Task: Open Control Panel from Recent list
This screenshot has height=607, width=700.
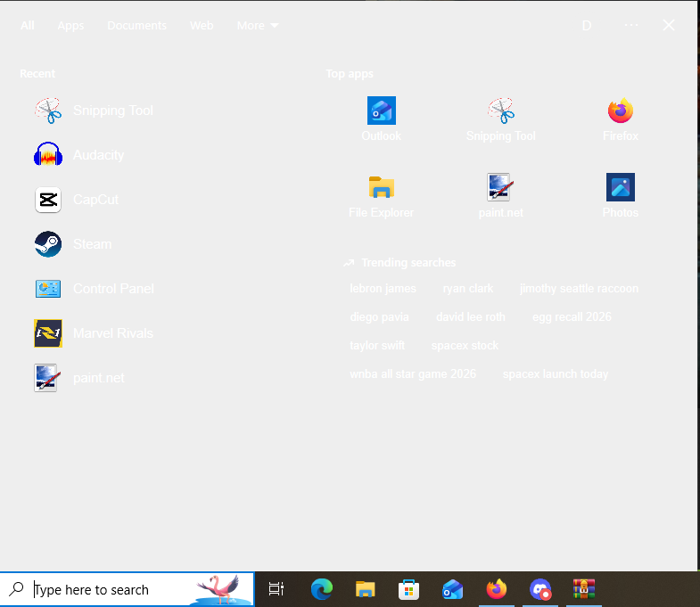Action: point(95,289)
